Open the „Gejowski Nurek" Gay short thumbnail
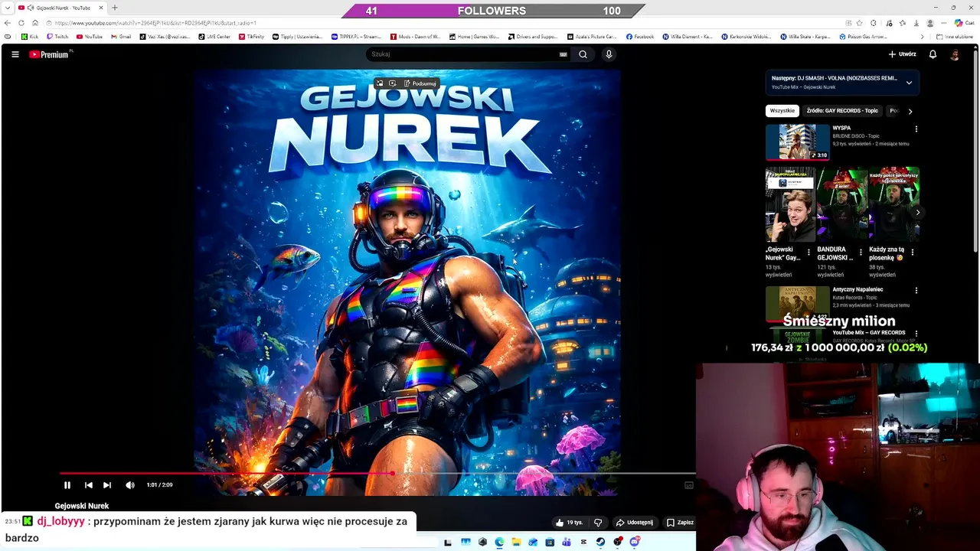The height and width of the screenshot is (551, 980). (x=790, y=204)
